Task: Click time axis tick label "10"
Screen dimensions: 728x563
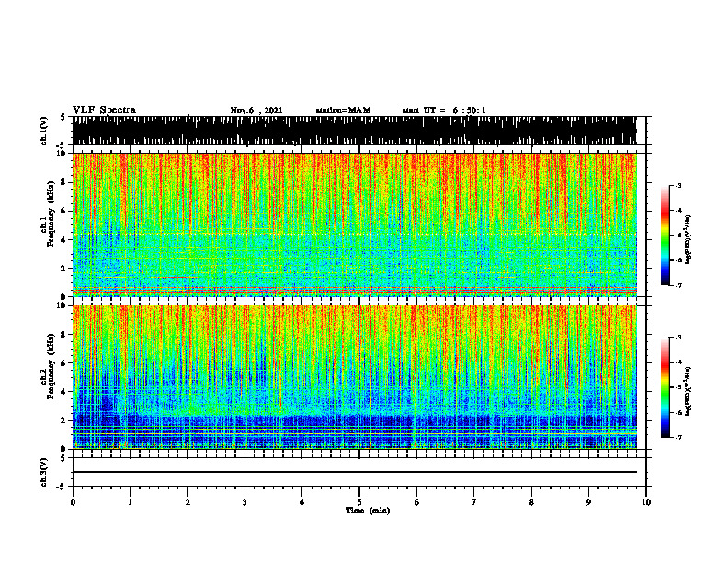Action: point(646,502)
